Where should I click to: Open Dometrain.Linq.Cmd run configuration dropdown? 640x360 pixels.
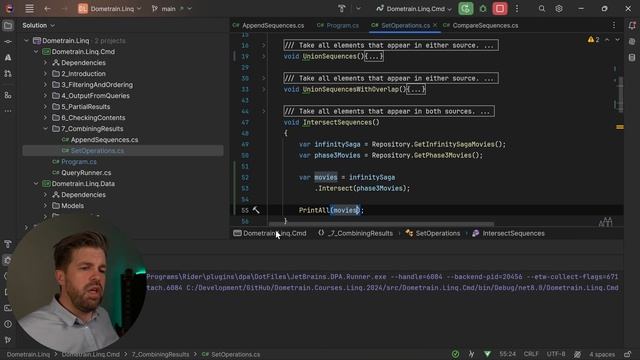pyautogui.click(x=413, y=9)
